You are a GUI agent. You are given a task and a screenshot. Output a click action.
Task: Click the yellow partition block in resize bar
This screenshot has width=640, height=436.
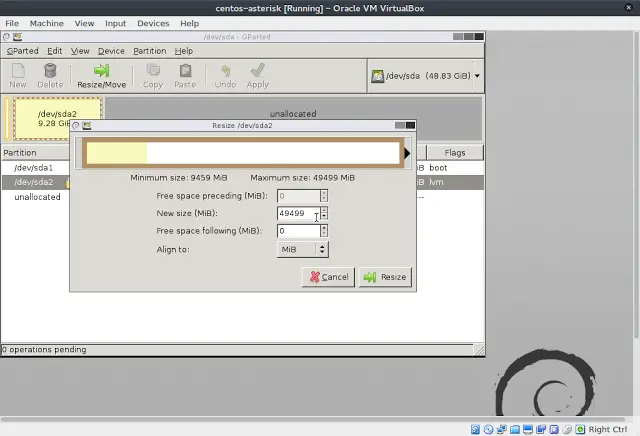click(117, 153)
